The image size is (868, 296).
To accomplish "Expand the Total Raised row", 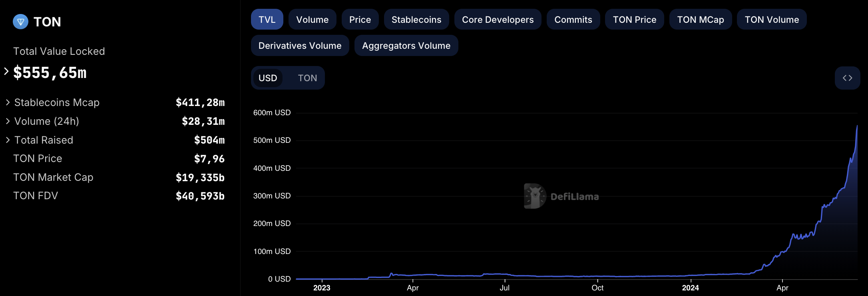I will (8, 140).
